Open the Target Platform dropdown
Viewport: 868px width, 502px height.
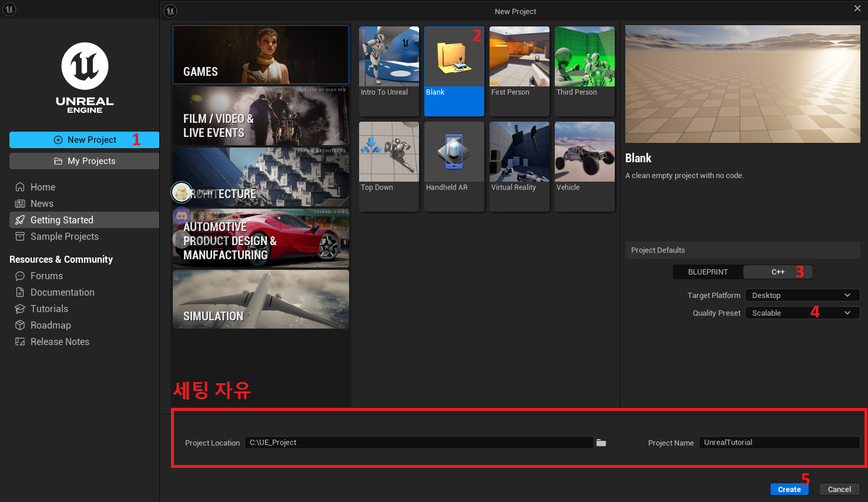pos(802,295)
